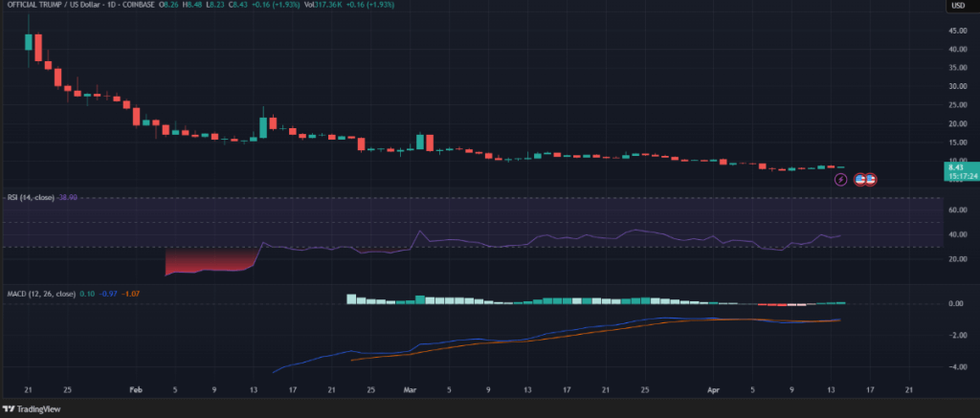Click the 20.00 level on RSI axis
Screen dimensions: 980x418
[x=957, y=258]
